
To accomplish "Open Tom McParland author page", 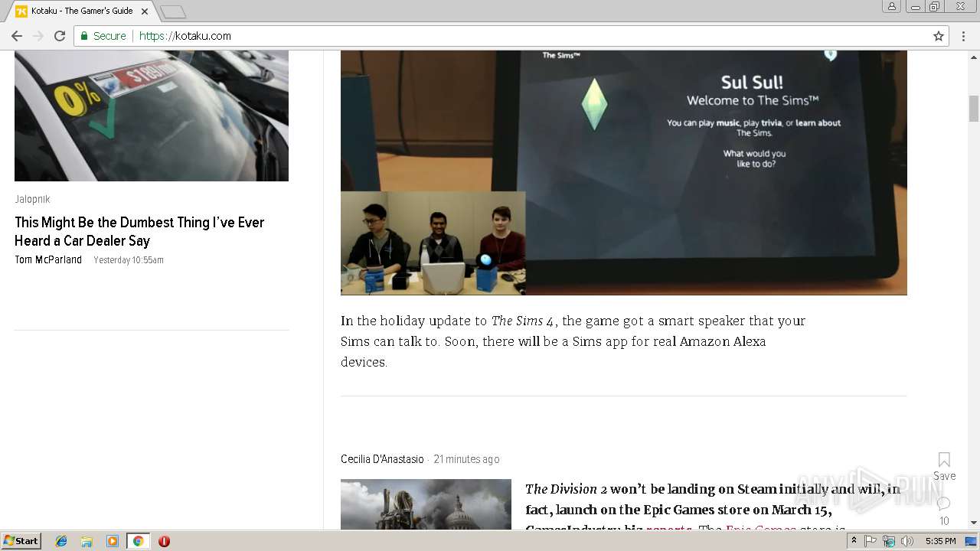I will (x=48, y=259).
